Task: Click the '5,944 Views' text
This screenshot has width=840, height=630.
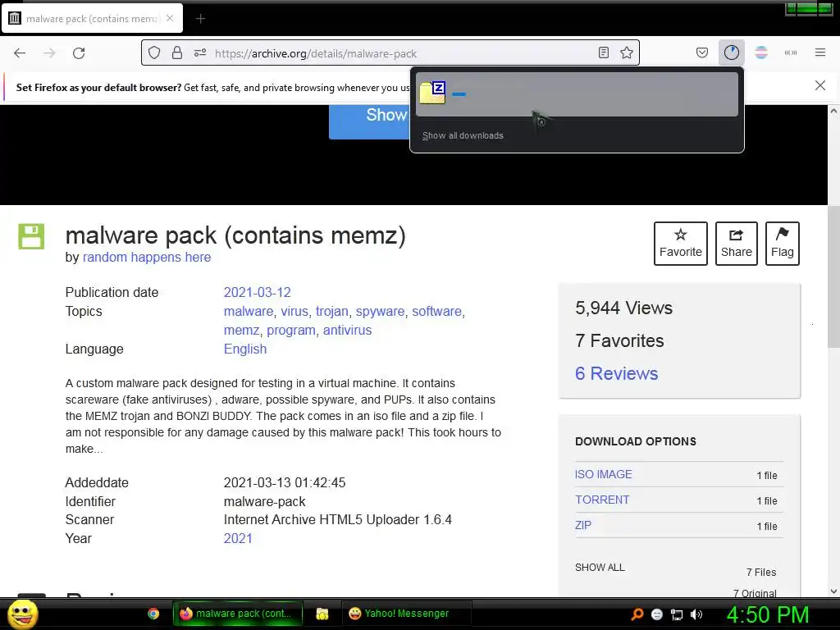Action: pyautogui.click(x=623, y=308)
